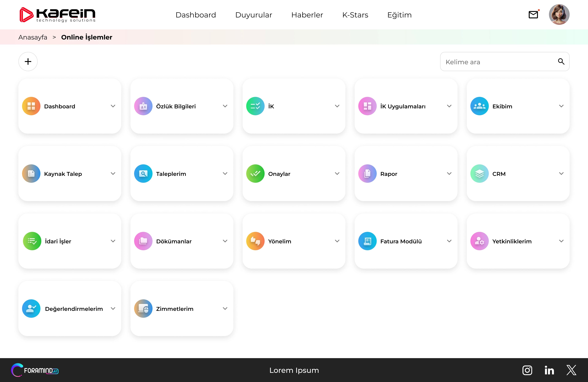Expand the Dashboard card chevron

click(113, 106)
